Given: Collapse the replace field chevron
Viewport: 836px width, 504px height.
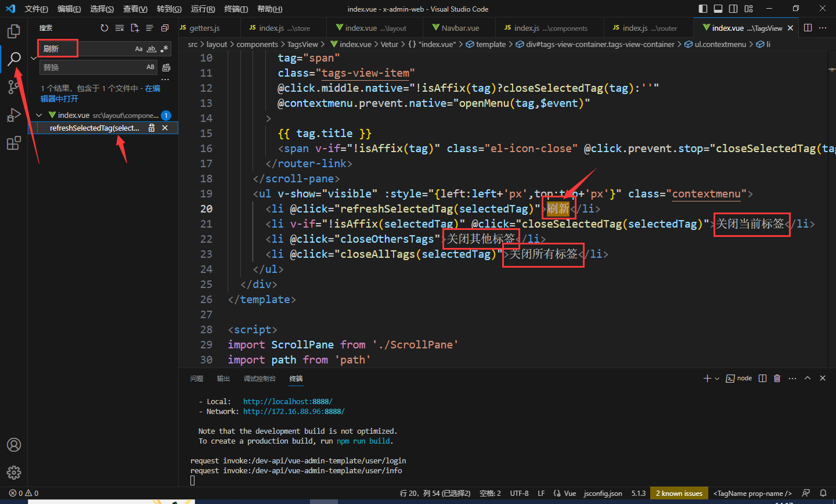Looking at the screenshot, I should click(x=34, y=58).
